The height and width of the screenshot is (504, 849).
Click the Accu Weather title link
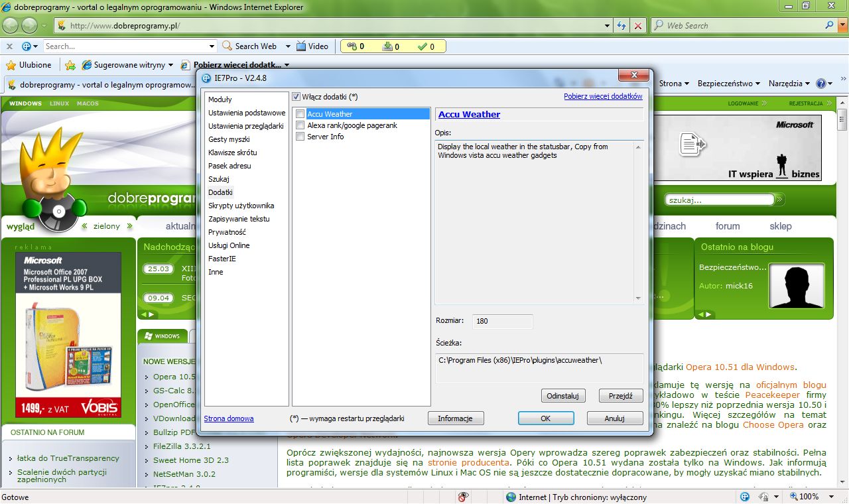click(x=469, y=114)
